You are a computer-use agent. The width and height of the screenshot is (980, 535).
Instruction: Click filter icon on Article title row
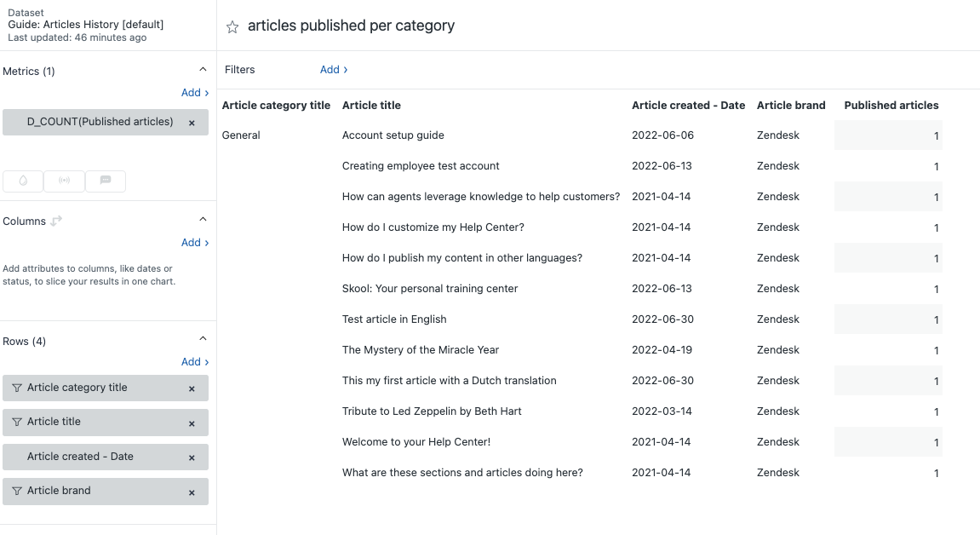(x=16, y=422)
